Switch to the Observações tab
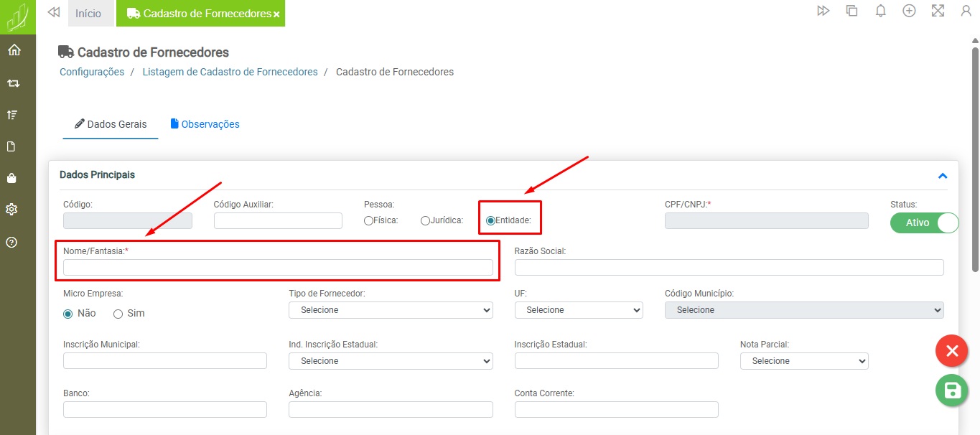The image size is (980, 435). 205,124
